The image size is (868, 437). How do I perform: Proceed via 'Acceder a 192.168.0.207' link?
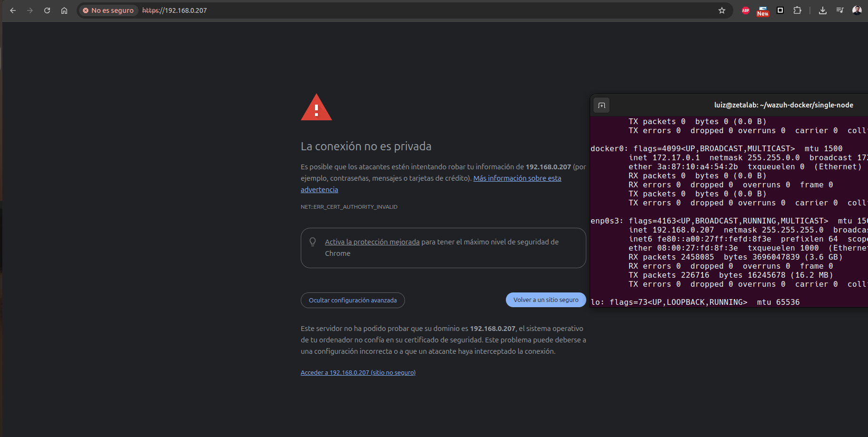(x=358, y=372)
